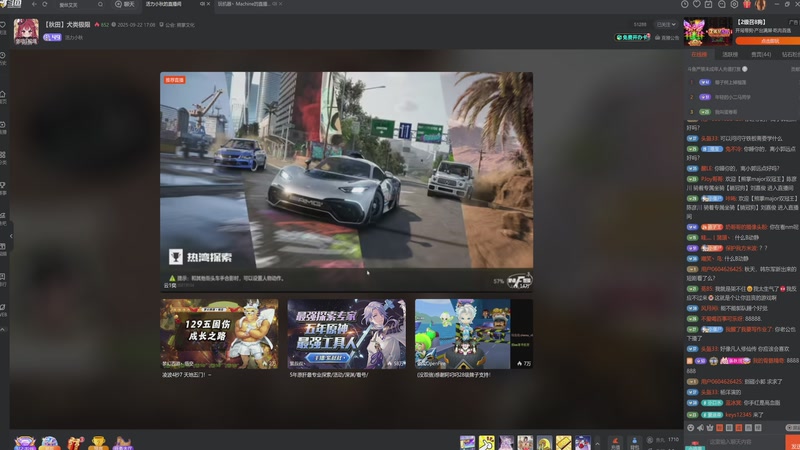This screenshot has height=450, width=800.
Task: Select the 在线榜 ranking tab
Action: click(x=699, y=55)
